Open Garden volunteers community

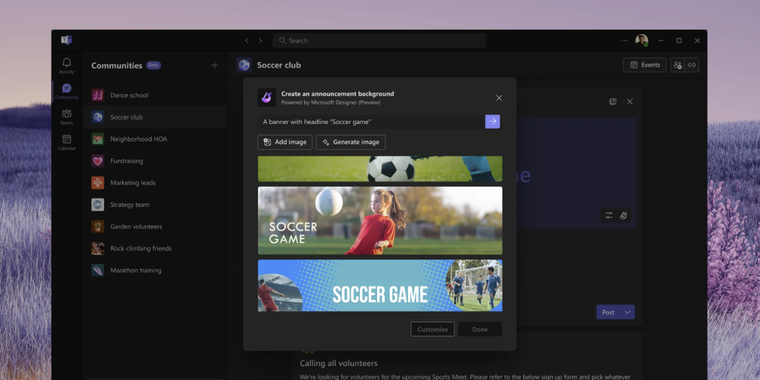(x=155, y=226)
